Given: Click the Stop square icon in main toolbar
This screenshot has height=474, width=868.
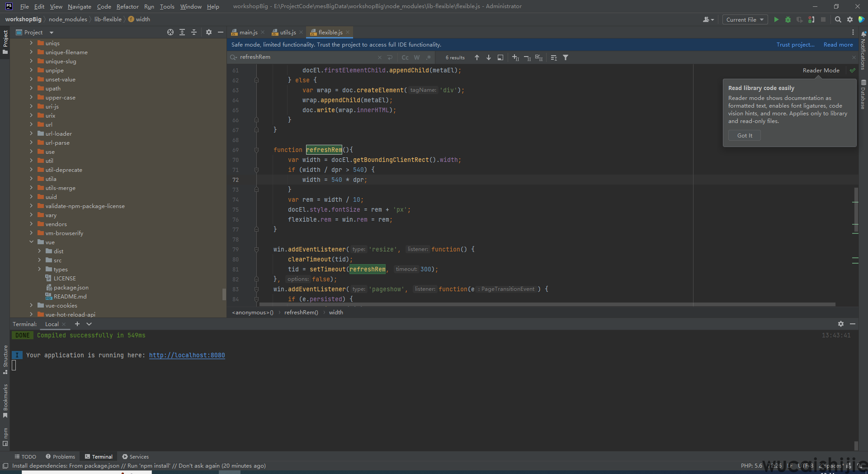Looking at the screenshot, I should tap(823, 19).
